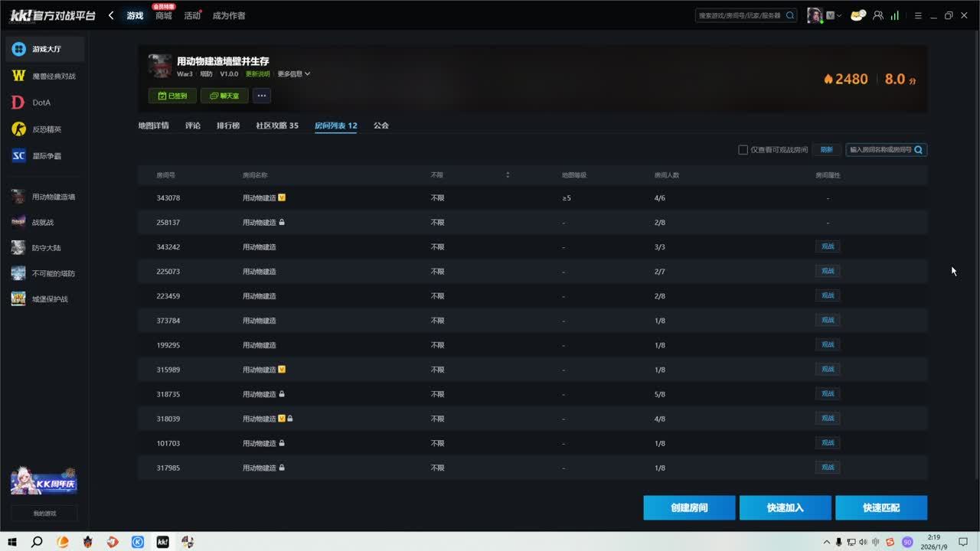Click 观战 for room 225073

tap(828, 271)
